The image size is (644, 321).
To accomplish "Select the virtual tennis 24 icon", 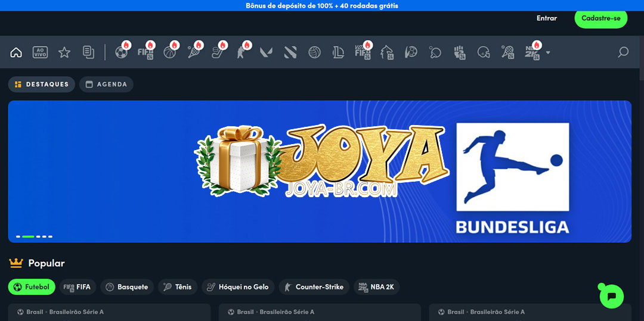I will (507, 52).
